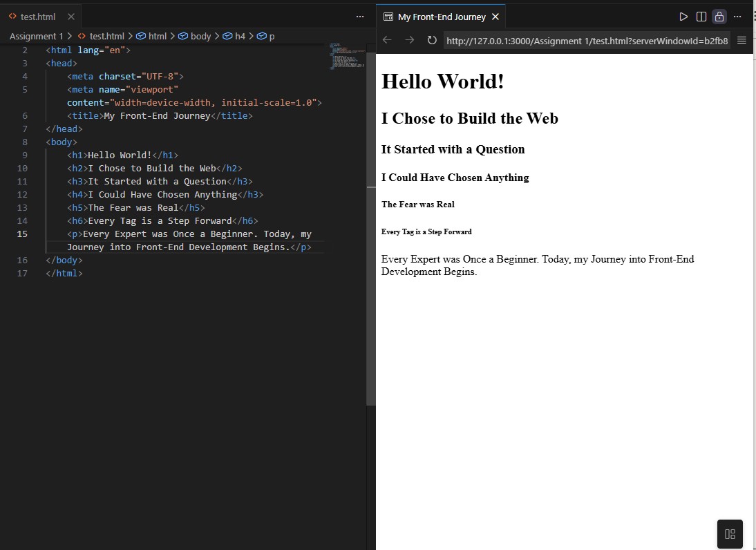Screen dimensions: 756x550
Task: Click the layout icon at preview bottom-right
Action: tap(730, 534)
